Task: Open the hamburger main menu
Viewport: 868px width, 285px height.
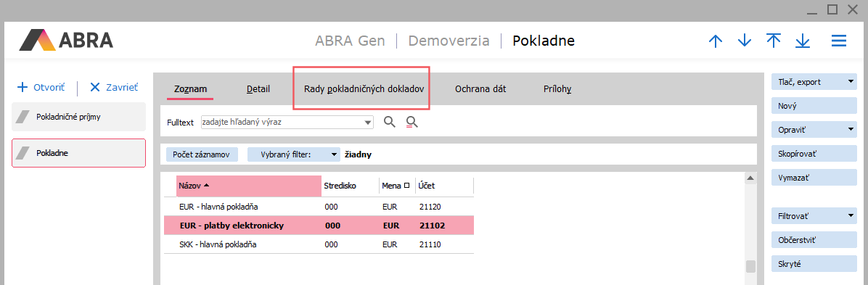Action: pyautogui.click(x=839, y=41)
